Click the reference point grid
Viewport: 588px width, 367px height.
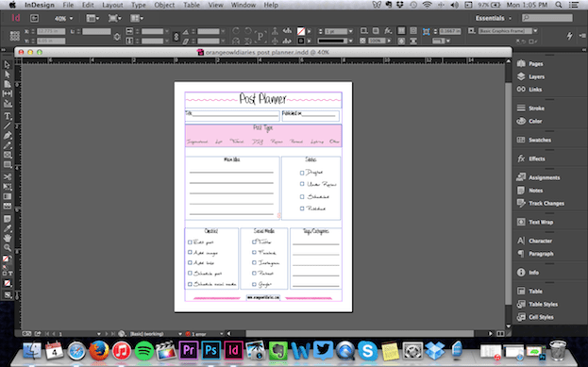14,36
